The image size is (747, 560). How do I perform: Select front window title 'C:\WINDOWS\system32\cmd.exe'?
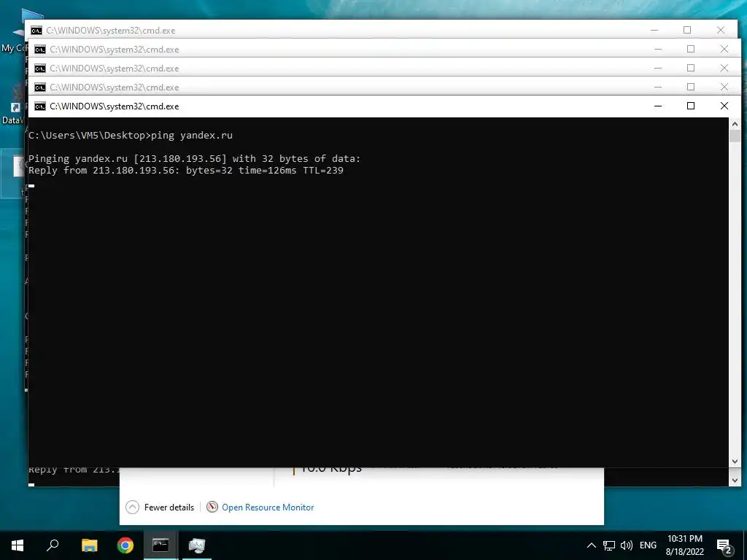(x=115, y=106)
